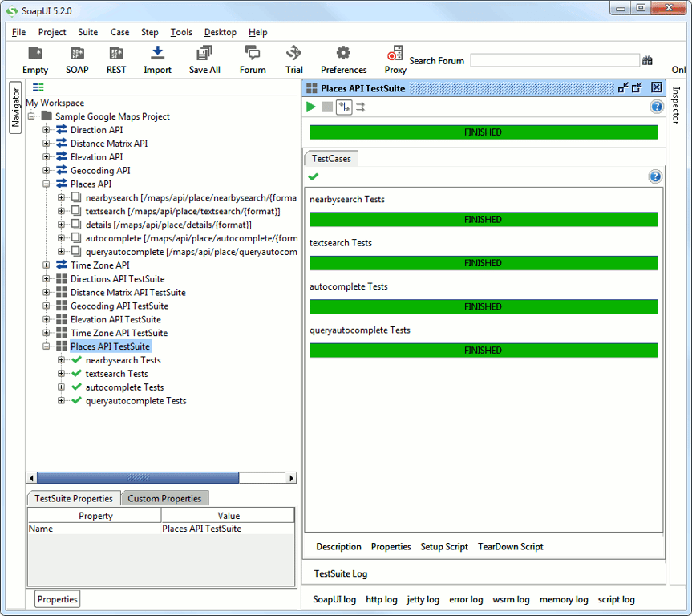The image size is (692, 616).
Task: Open the Navigator side tab
Action: [x=15, y=107]
